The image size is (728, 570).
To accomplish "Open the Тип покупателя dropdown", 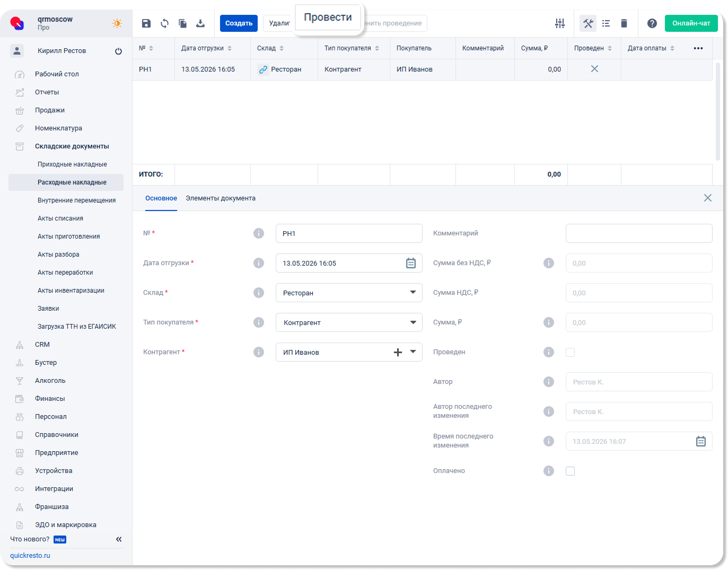I will tap(349, 322).
